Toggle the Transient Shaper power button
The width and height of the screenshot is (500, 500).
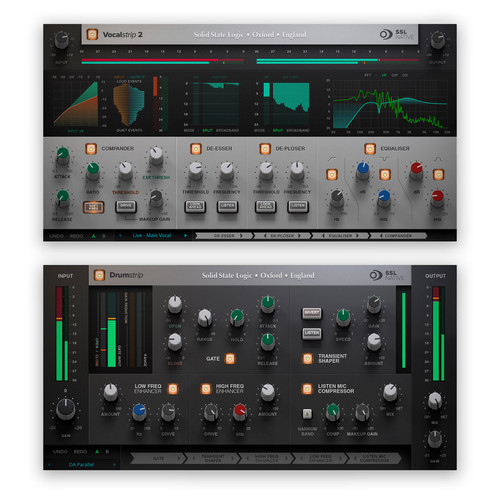click(307, 358)
